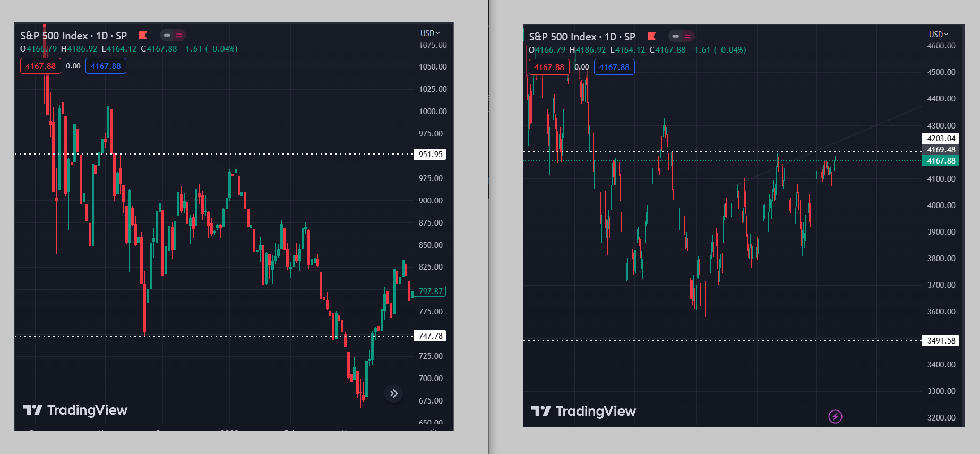Click the 0.00 spread value in left chart
This screenshot has height=454, width=980.
73,66
